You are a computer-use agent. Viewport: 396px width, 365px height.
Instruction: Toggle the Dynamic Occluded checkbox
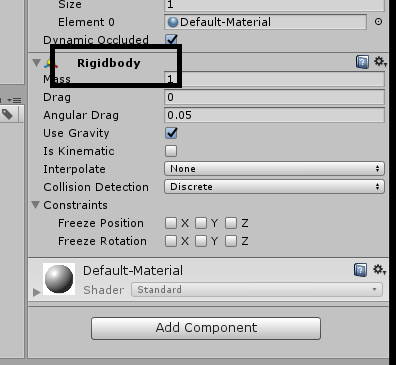171,40
